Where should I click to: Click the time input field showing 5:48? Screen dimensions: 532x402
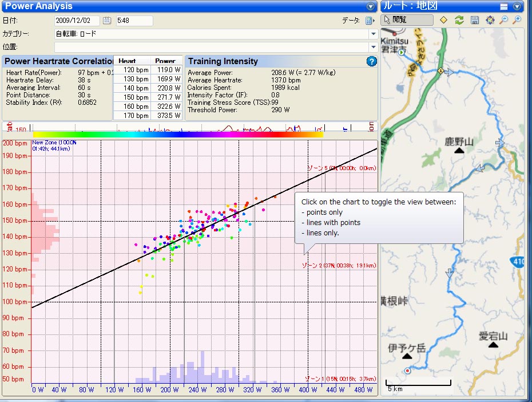click(134, 21)
